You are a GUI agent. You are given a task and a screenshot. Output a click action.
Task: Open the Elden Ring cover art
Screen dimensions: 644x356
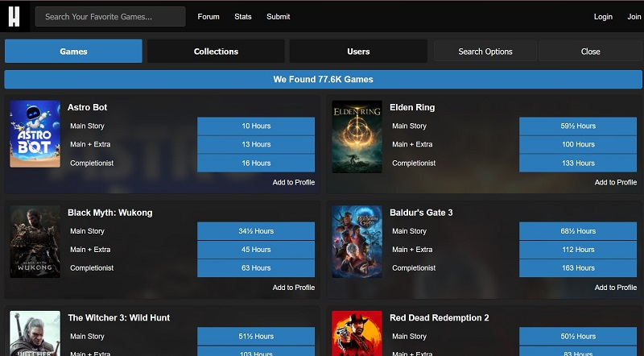coord(357,136)
